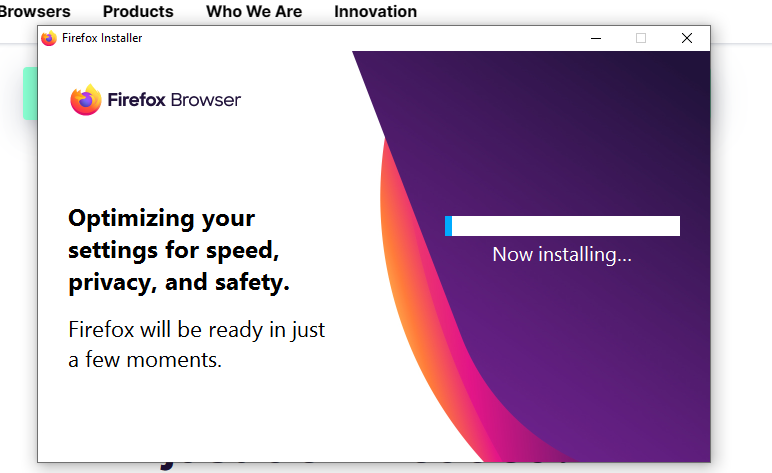Click "Firefox will be ready in just" text
The width and height of the screenshot is (772, 473).
click(x=196, y=329)
